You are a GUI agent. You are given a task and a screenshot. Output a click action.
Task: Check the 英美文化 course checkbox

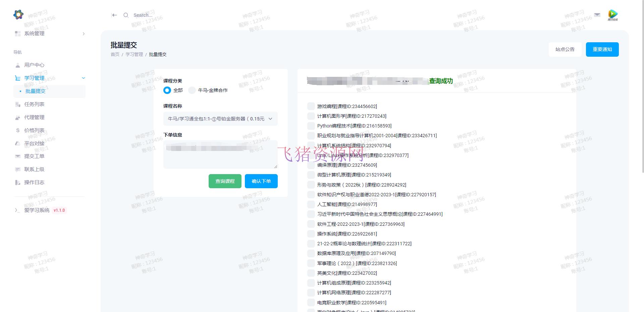pyautogui.click(x=311, y=273)
